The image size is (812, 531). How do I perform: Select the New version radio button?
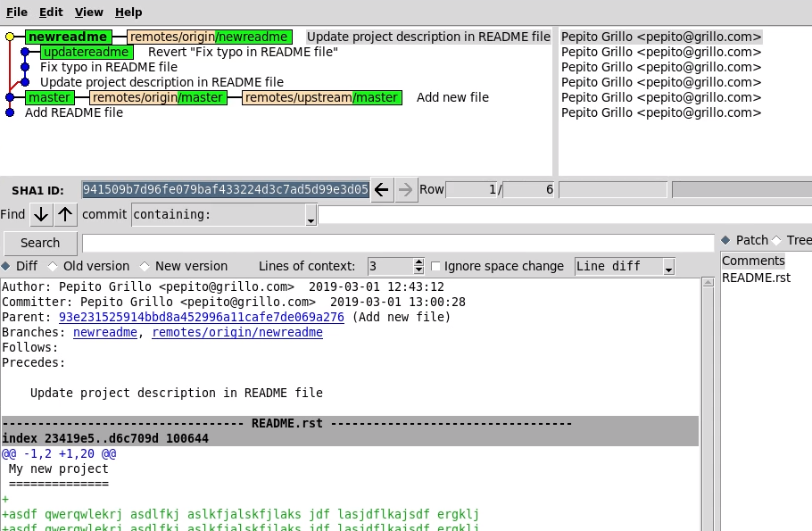(x=145, y=266)
